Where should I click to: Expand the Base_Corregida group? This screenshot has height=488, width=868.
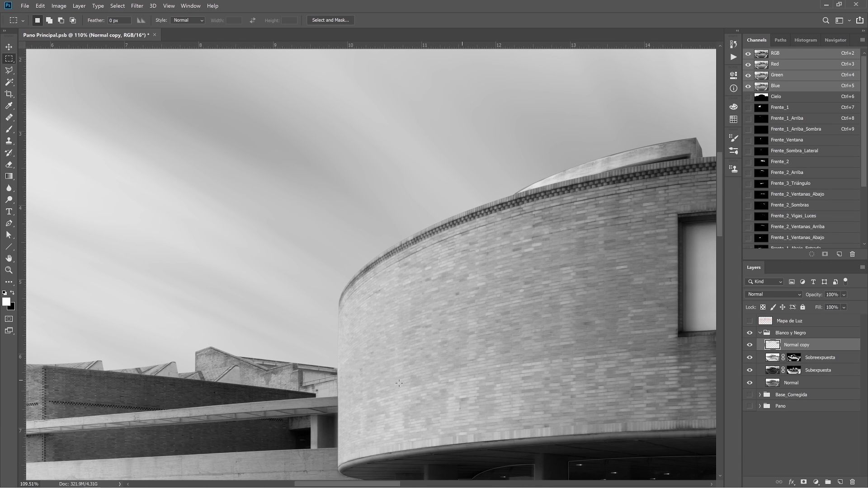coord(760,395)
